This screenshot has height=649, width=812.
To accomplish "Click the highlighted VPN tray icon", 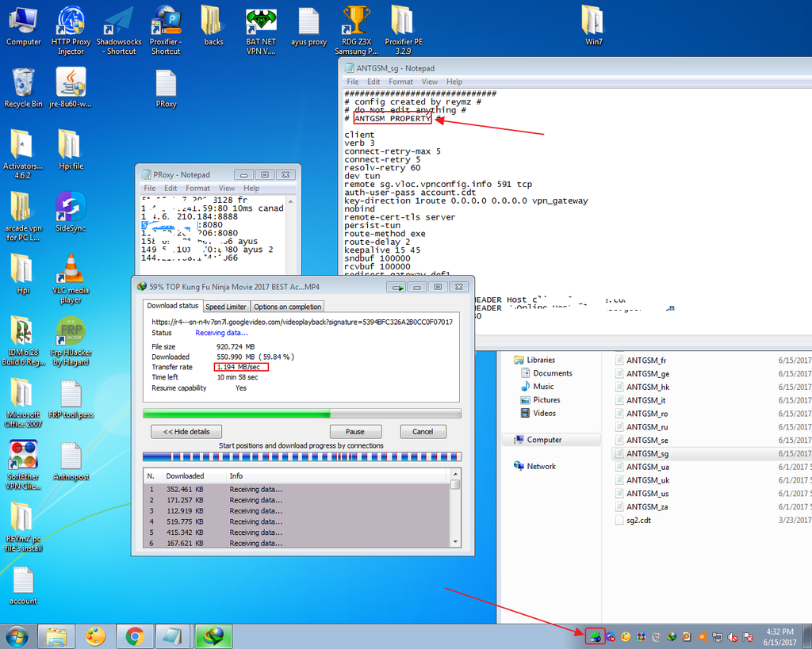I will [595, 636].
